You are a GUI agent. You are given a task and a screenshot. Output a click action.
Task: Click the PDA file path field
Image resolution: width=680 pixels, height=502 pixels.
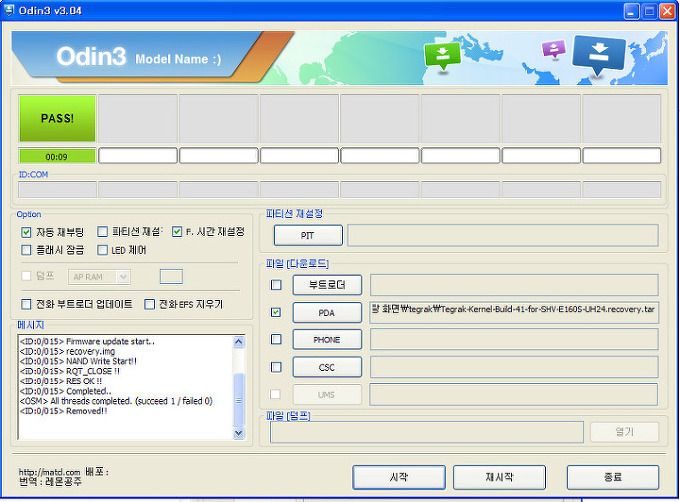point(514,313)
